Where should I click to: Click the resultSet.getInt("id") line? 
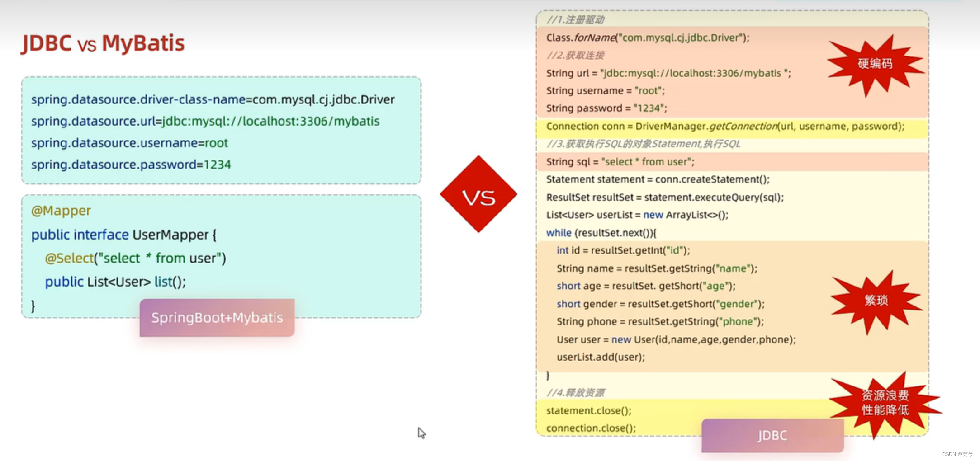pyautogui.click(x=623, y=250)
